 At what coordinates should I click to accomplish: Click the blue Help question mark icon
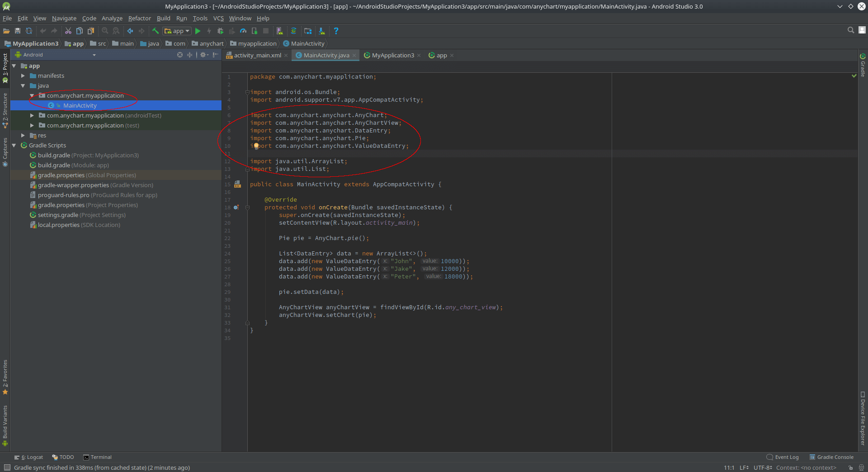click(336, 31)
